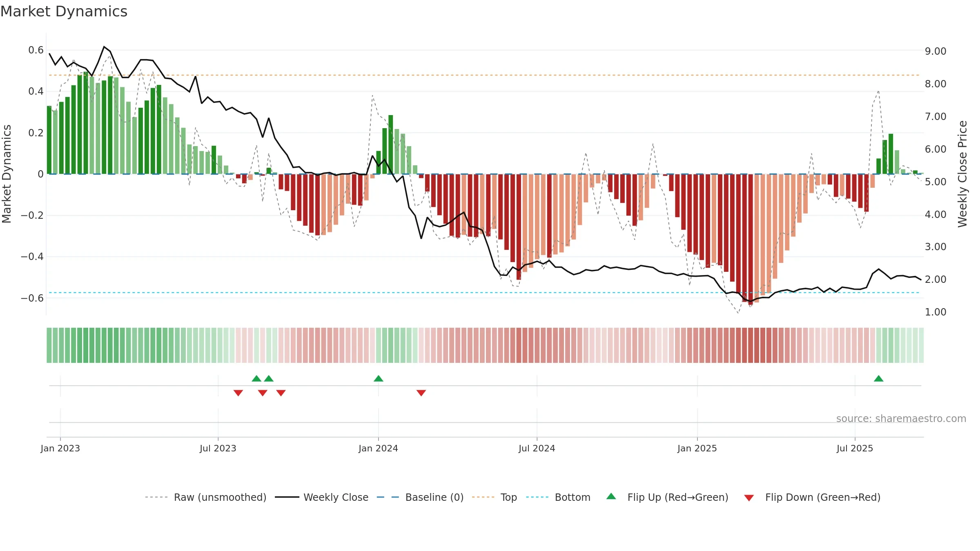Toggle the Bottom legend entry
Screen dimensions: 980x551
pyautogui.click(x=558, y=497)
